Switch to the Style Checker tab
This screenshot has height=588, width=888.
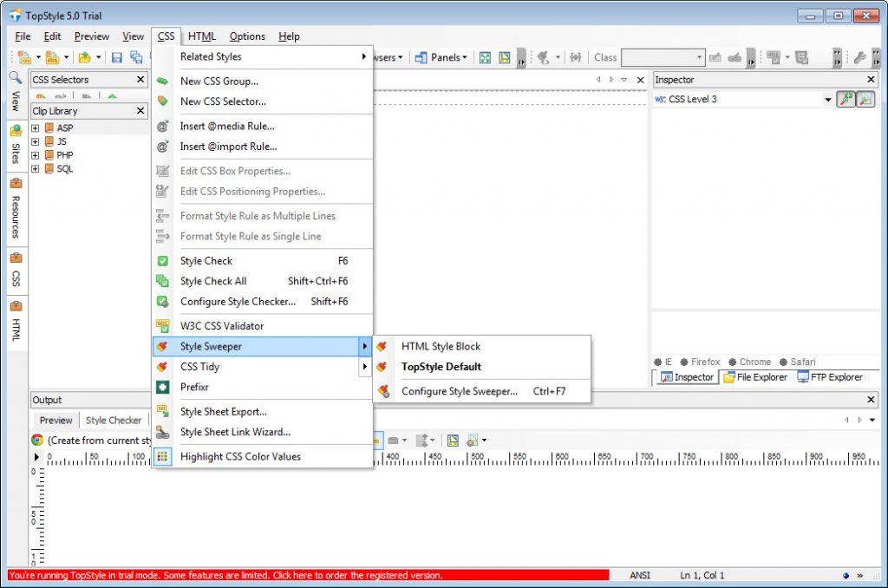coord(114,421)
